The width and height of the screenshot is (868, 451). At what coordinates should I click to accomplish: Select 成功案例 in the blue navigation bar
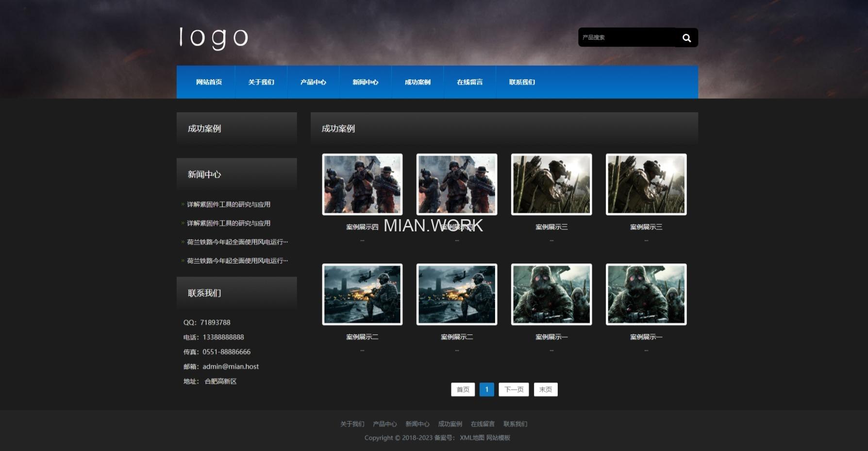417,82
